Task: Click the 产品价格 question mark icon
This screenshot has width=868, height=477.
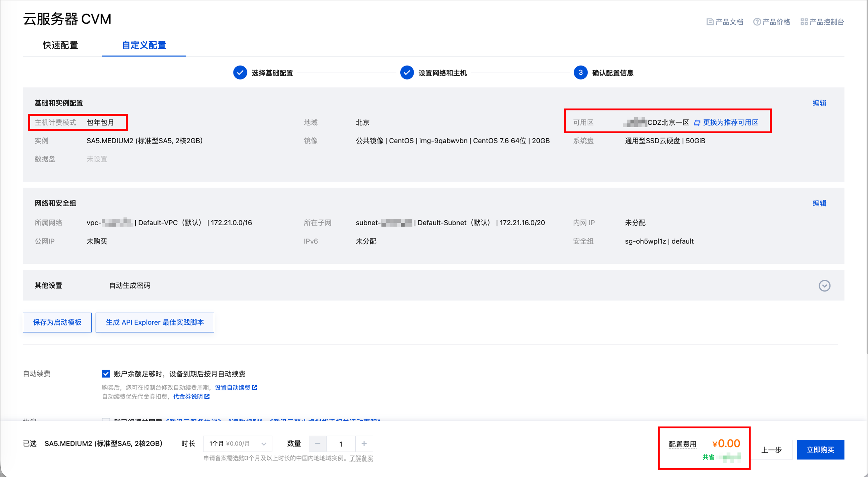Action: coord(757,22)
